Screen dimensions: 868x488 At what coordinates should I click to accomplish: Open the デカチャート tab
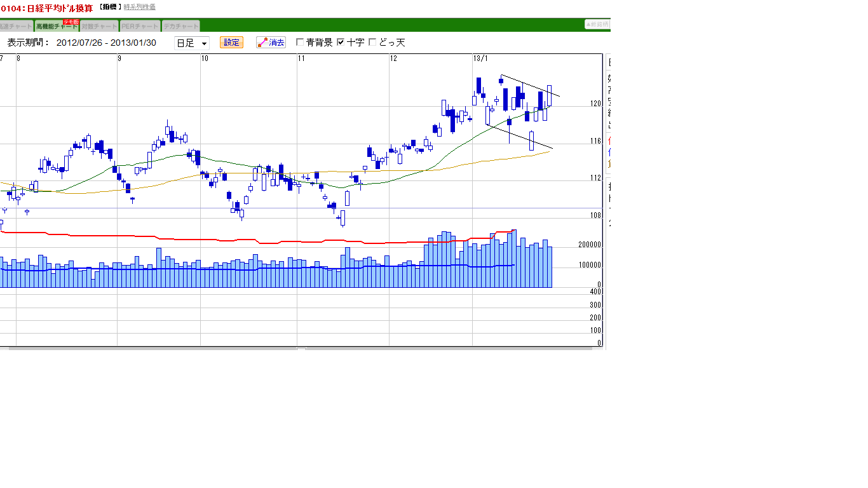pyautogui.click(x=180, y=27)
